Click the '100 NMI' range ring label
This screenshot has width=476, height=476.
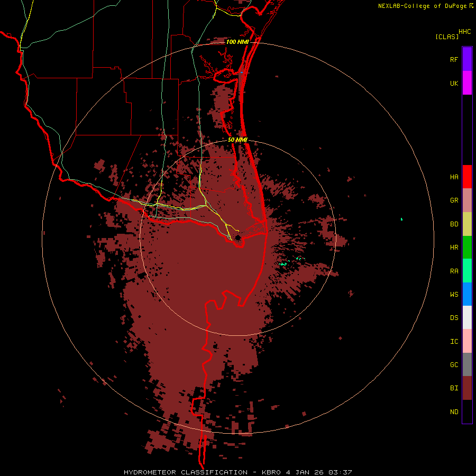coord(237,42)
